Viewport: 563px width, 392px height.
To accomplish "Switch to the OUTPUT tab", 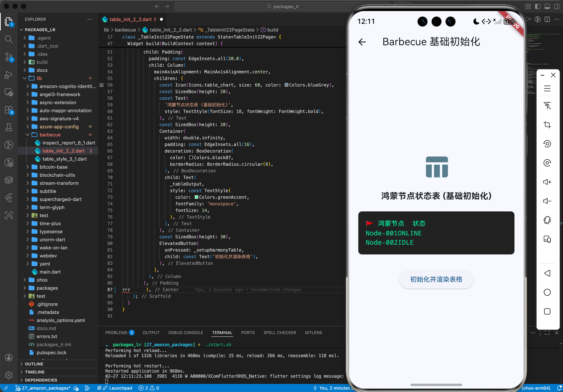I will click(151, 332).
